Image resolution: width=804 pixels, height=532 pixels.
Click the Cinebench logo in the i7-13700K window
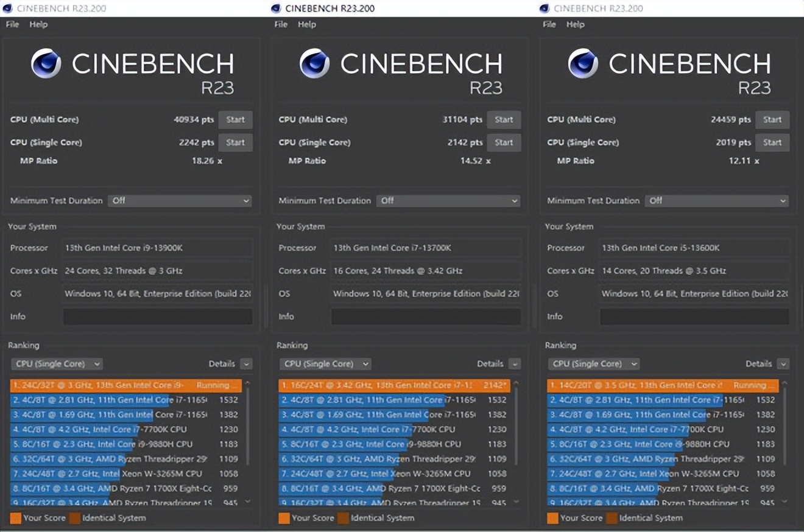314,64
